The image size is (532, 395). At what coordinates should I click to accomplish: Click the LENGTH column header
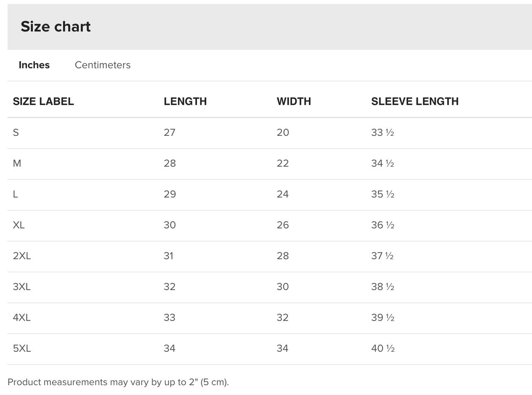tap(185, 101)
